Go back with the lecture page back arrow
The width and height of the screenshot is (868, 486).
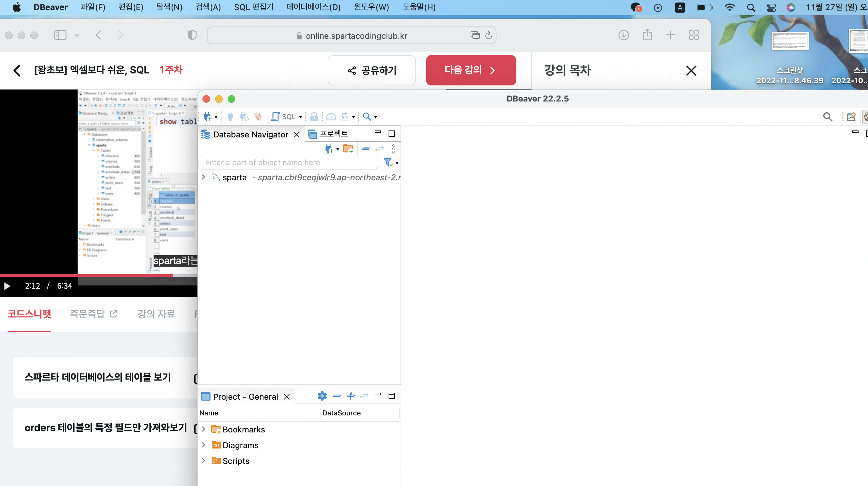pos(17,70)
